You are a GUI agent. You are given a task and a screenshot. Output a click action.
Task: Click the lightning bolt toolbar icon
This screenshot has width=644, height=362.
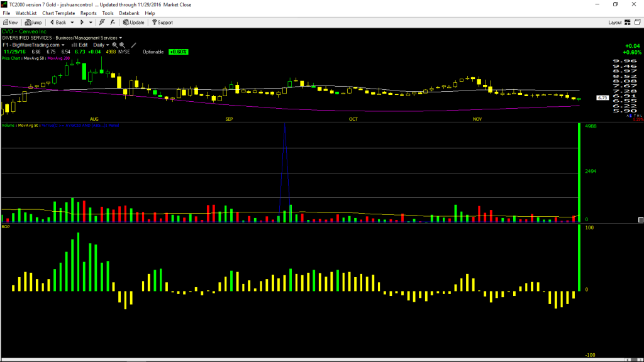(103, 23)
